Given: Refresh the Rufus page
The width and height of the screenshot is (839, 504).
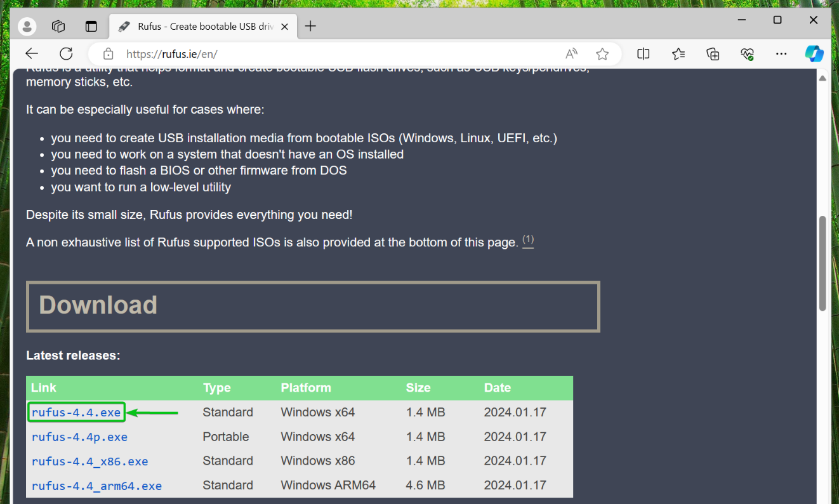Looking at the screenshot, I should coord(66,54).
